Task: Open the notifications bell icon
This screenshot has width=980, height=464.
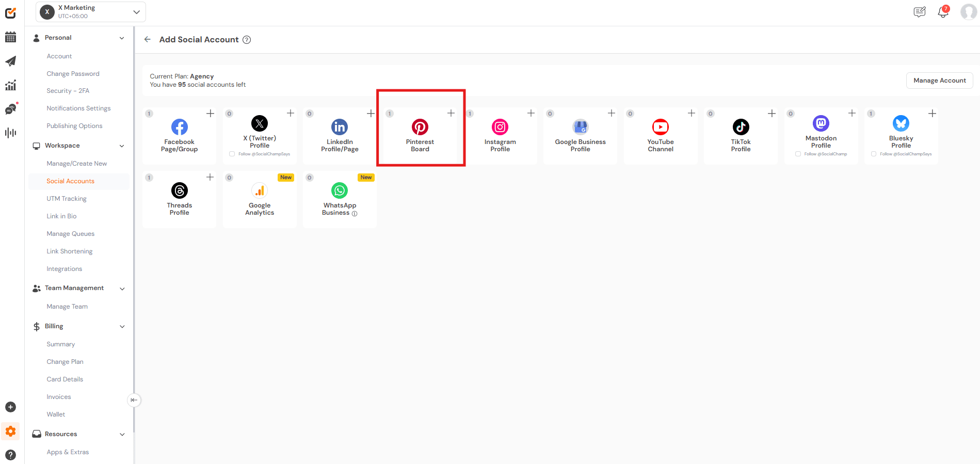Action: pyautogui.click(x=943, y=12)
